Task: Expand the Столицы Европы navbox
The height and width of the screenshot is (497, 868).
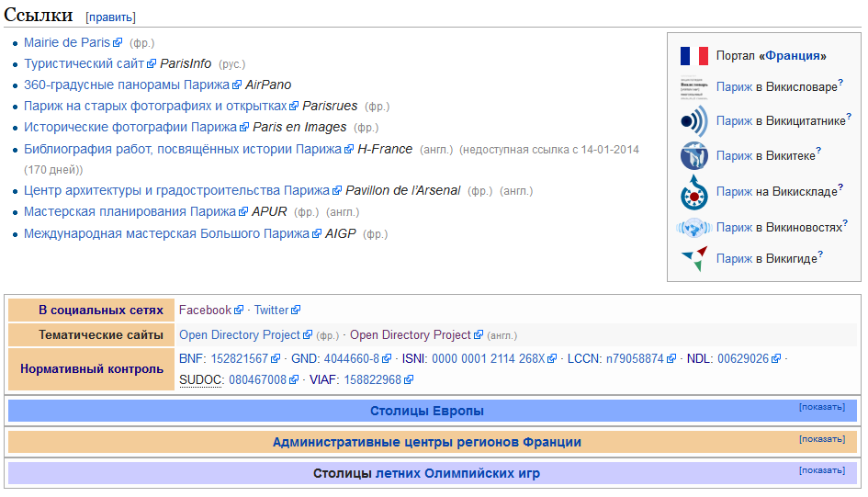Action: pos(821,406)
